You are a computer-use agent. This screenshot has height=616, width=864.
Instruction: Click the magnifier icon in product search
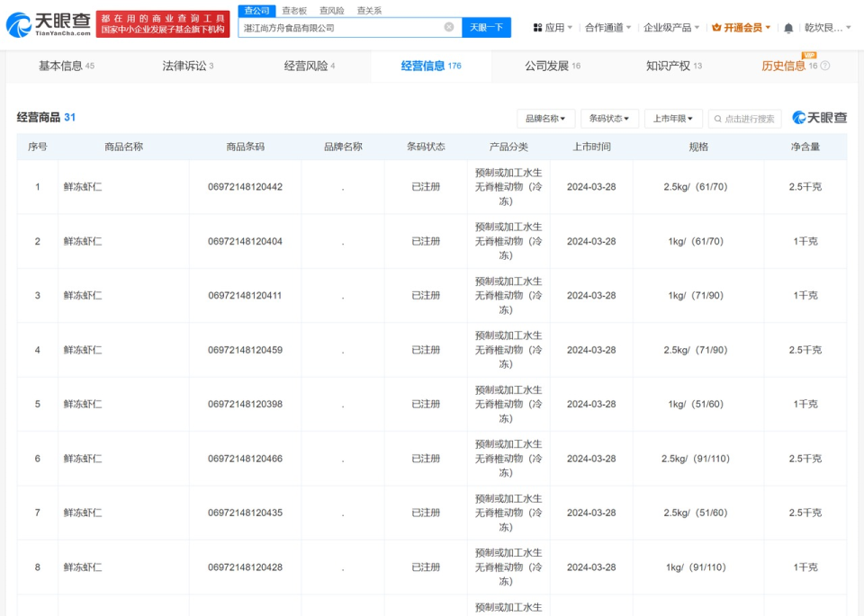click(x=717, y=119)
